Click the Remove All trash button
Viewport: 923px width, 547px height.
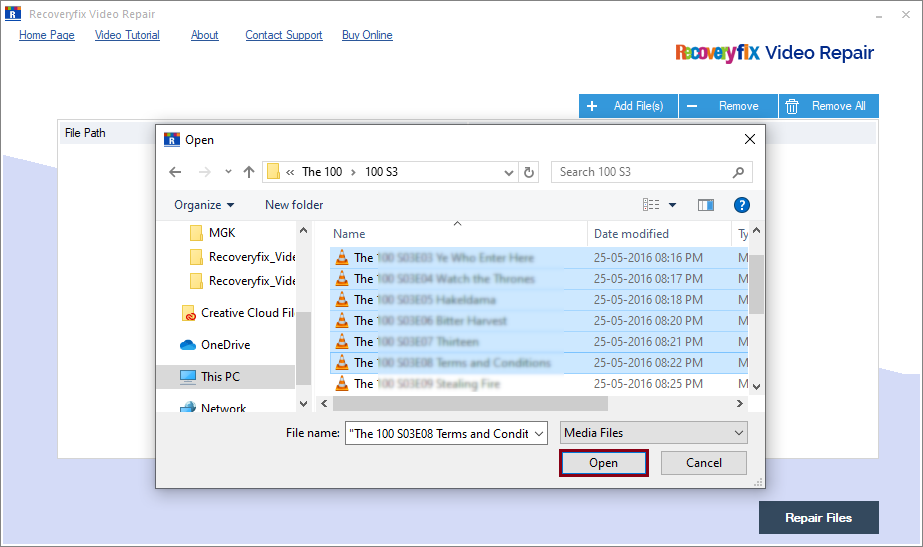829,106
